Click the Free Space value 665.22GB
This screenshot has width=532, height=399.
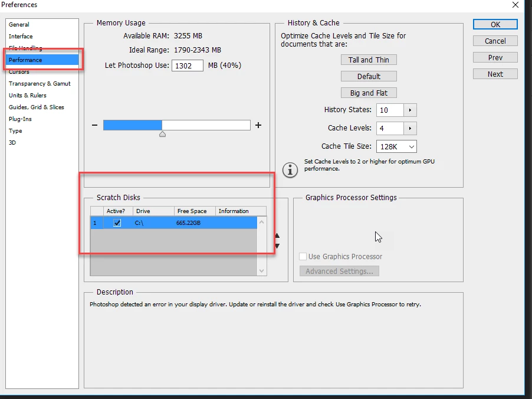click(188, 223)
